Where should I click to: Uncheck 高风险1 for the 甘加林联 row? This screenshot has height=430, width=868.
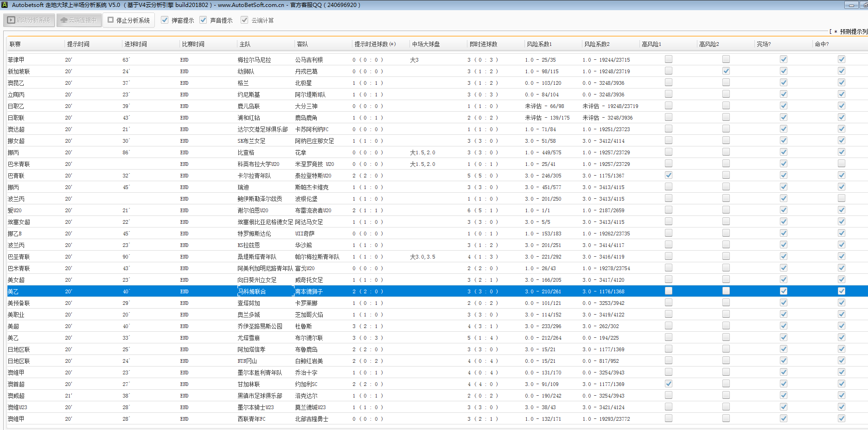(x=668, y=384)
